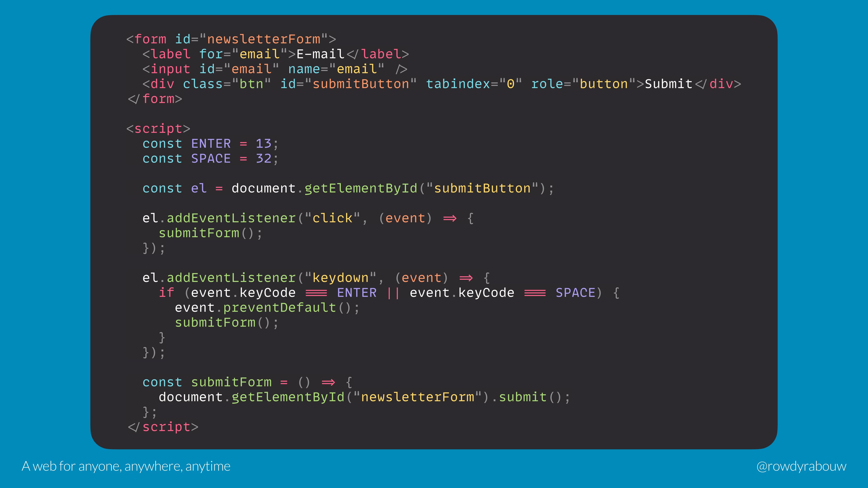Click the class="btn" attribute
Image resolution: width=868 pixels, height=488 pixels.
227,84
